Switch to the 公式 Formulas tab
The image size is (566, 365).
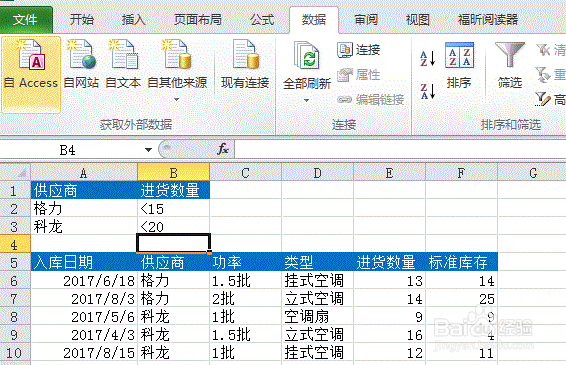[262, 19]
